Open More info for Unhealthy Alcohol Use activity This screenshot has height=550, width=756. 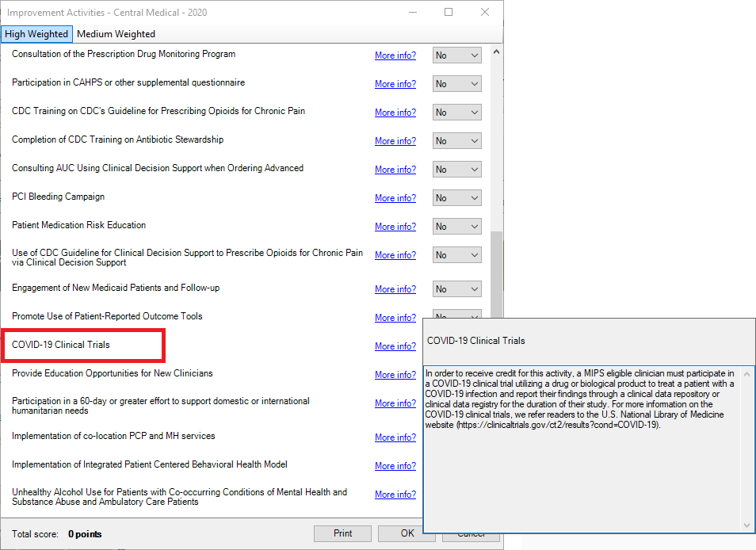[x=395, y=495]
